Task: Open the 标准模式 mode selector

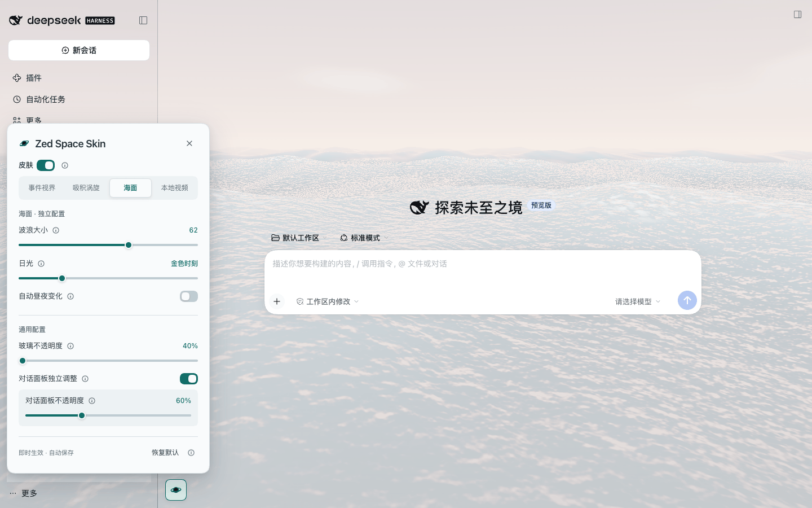Action: pos(360,238)
